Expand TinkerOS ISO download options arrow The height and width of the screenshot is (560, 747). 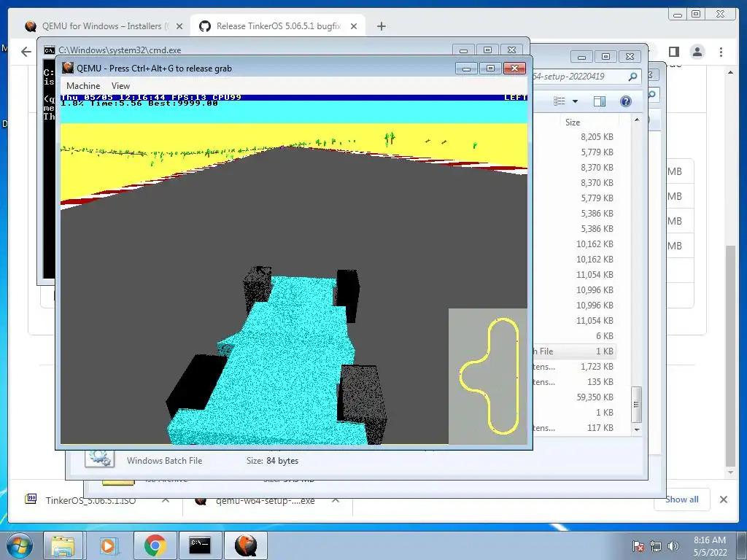[166, 500]
